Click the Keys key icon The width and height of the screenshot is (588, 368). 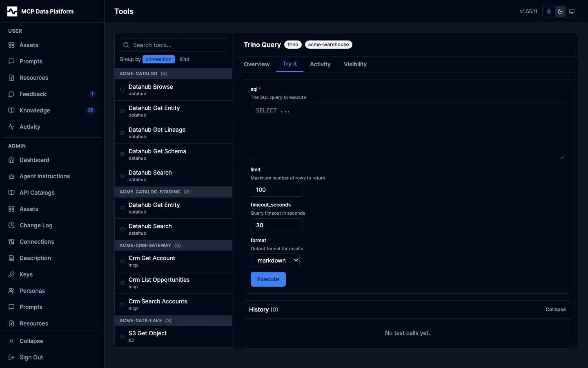click(x=11, y=274)
